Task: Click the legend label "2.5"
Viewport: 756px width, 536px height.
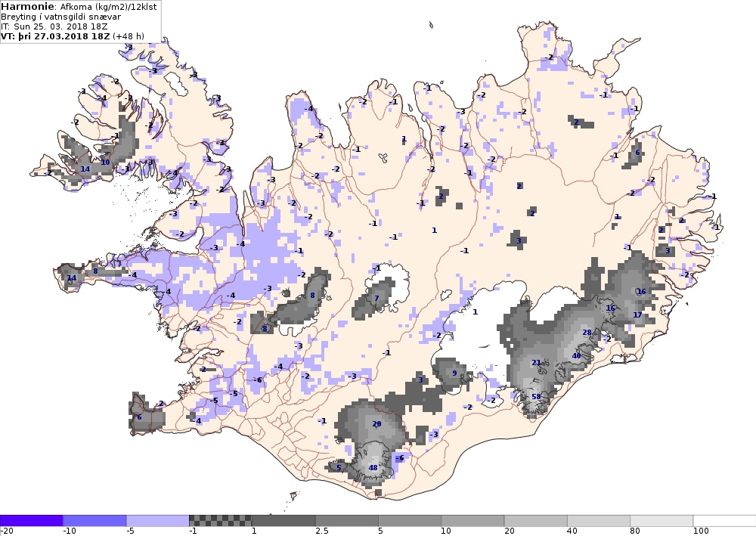Action: (322, 531)
